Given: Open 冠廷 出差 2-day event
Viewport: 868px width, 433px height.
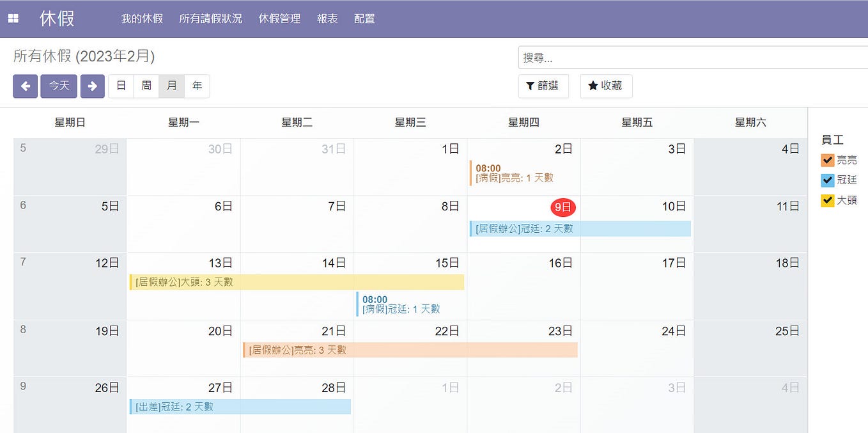Looking at the screenshot, I should pyautogui.click(x=240, y=407).
